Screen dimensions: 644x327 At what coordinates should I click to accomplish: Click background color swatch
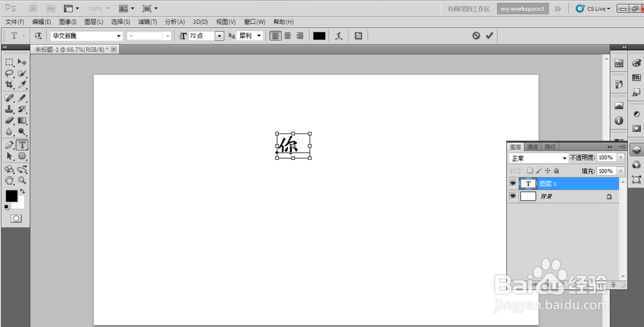[x=21, y=204]
